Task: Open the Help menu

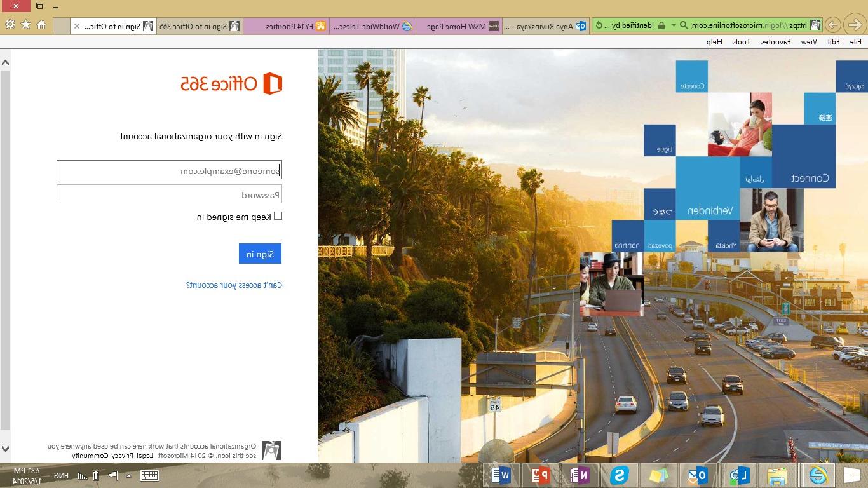Action: pos(715,42)
